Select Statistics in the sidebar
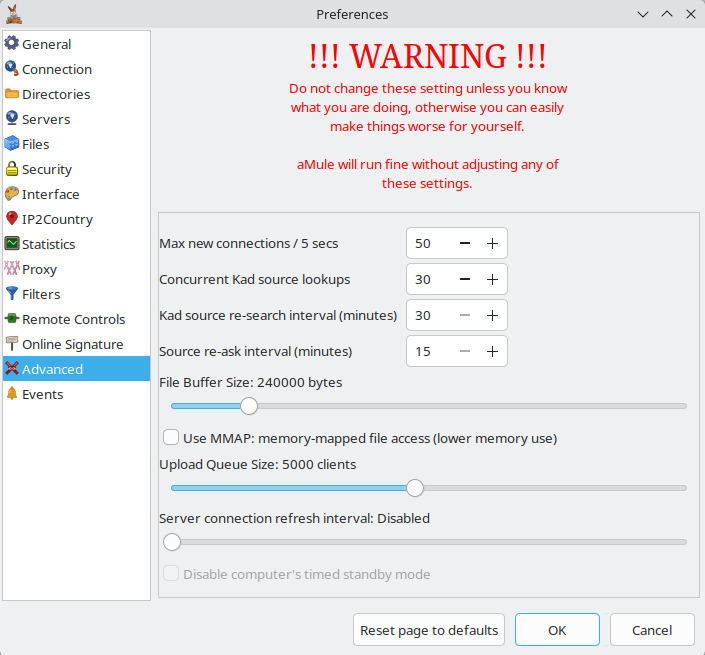Screen dimensions: 705x655 [x=76, y=244]
